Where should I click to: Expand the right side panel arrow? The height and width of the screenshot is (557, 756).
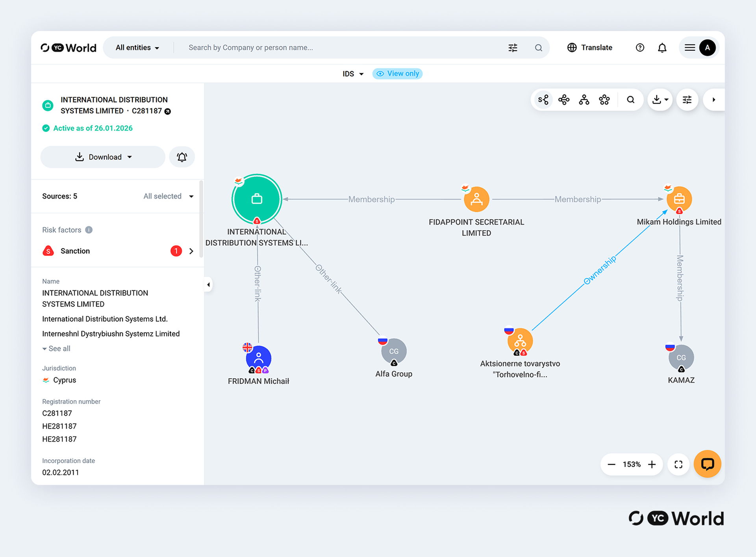click(713, 100)
